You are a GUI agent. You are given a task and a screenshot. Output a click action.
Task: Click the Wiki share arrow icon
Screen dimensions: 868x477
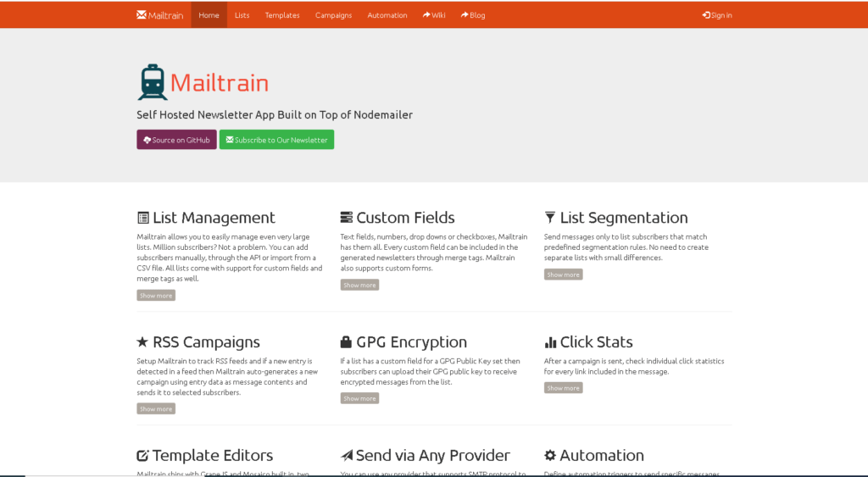[x=426, y=15]
